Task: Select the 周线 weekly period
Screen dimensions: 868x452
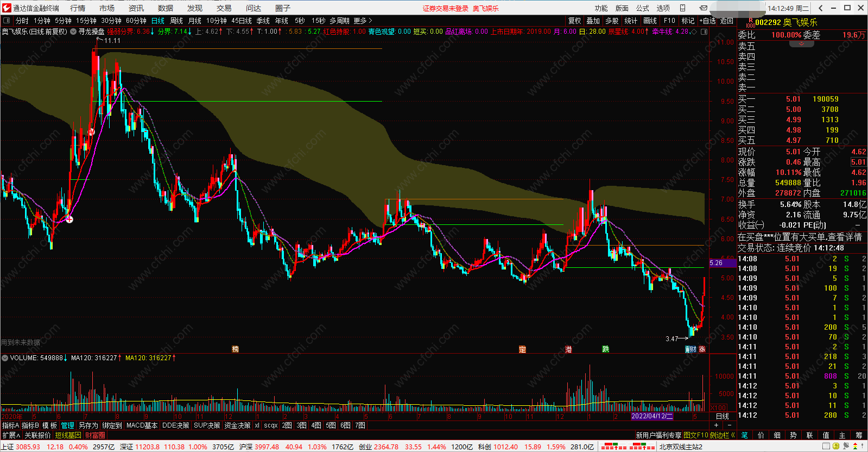Action: [176, 21]
